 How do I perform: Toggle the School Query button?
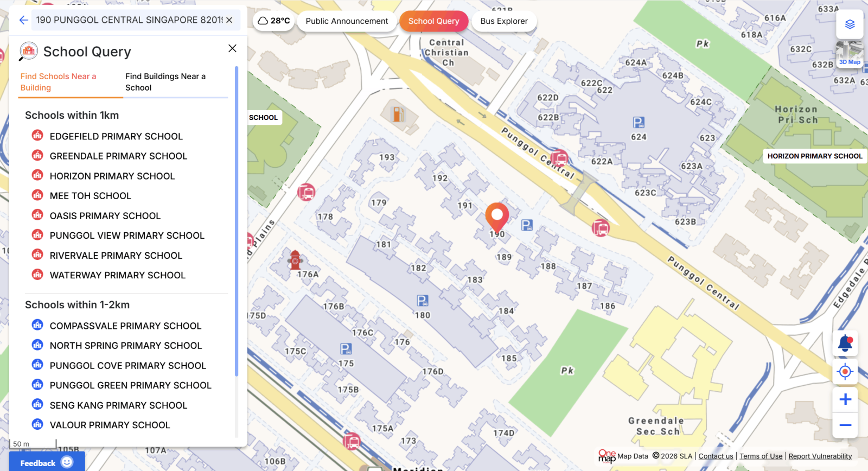(x=433, y=21)
